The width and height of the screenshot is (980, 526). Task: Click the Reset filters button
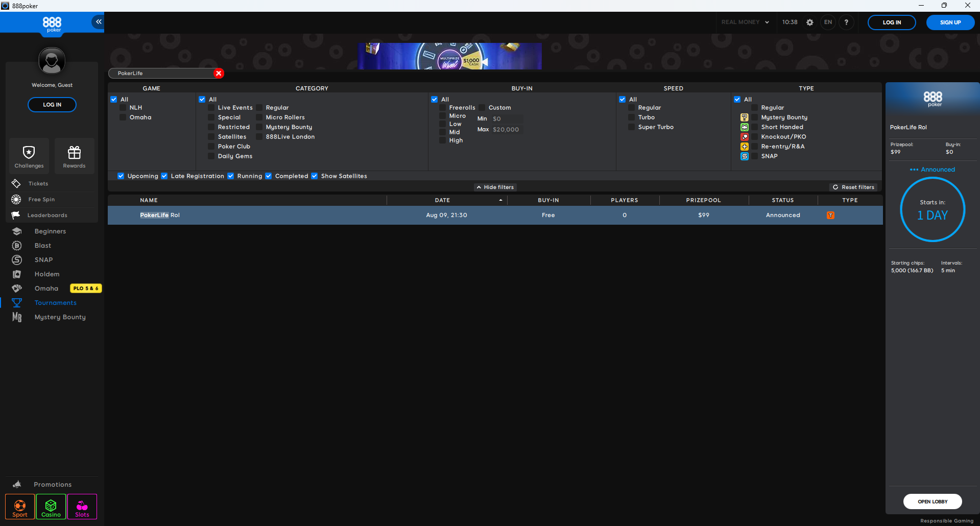pos(853,187)
